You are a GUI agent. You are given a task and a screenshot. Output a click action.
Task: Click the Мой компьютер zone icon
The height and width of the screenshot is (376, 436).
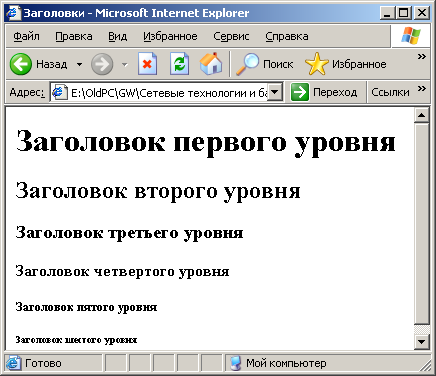236,363
